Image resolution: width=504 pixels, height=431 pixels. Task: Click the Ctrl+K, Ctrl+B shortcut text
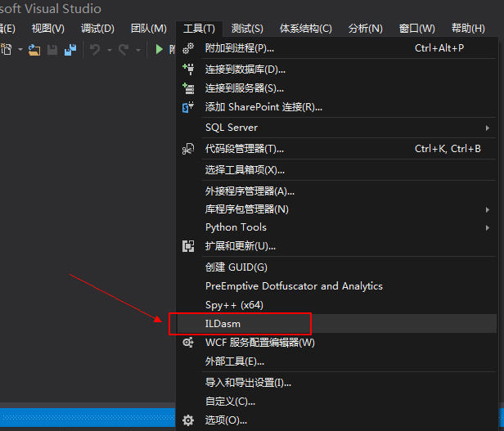(448, 149)
